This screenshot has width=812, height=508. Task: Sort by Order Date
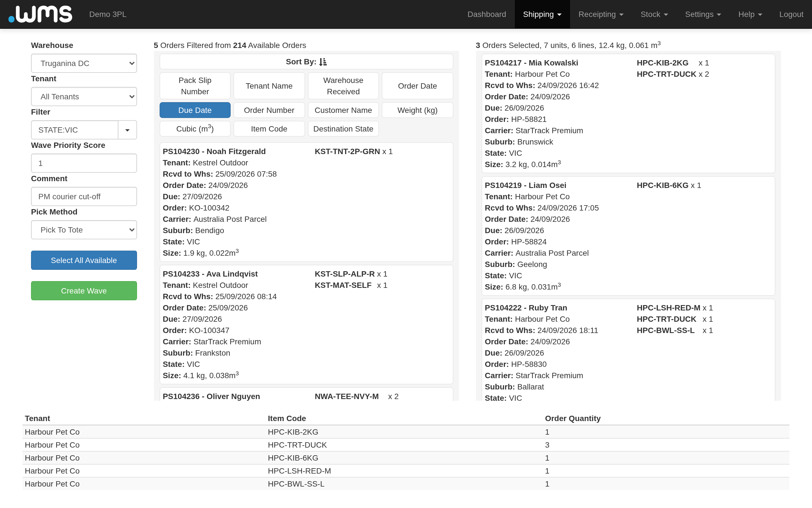point(417,86)
